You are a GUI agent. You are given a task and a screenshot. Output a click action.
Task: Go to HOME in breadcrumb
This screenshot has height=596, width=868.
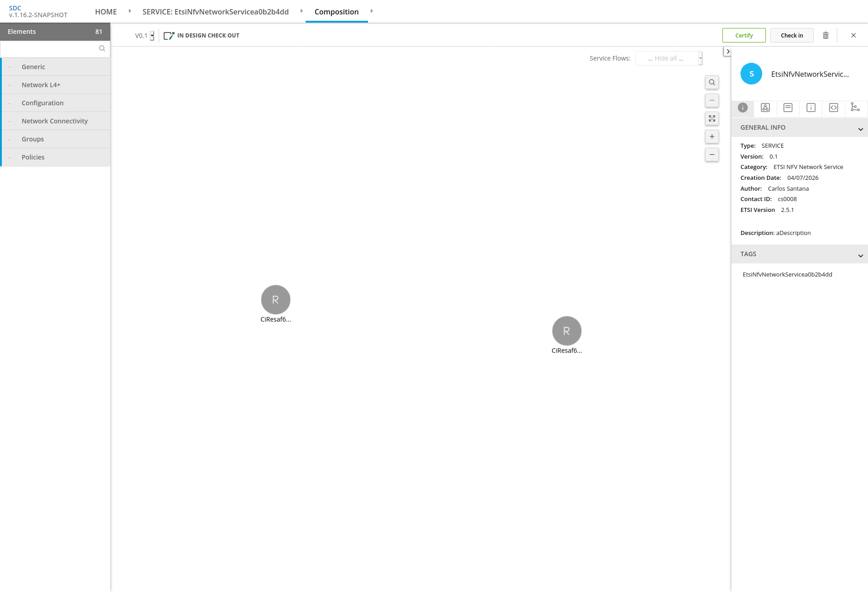click(106, 12)
